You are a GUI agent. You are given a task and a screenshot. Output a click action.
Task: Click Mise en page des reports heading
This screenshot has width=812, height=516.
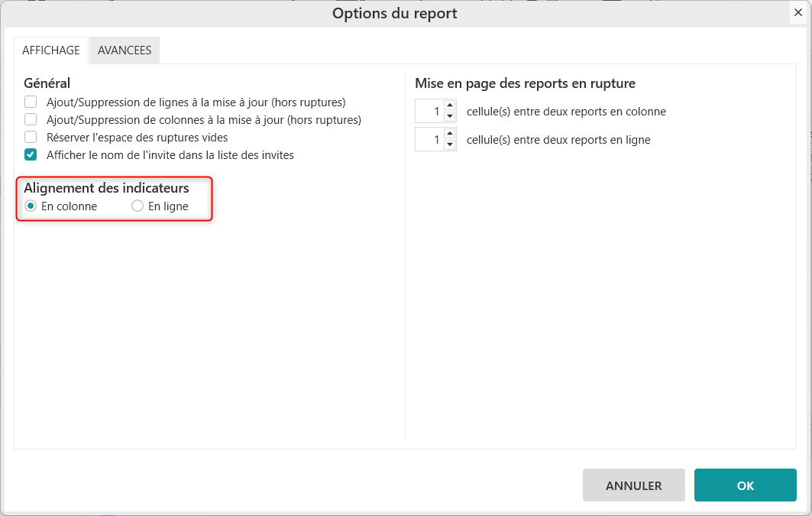coord(525,83)
